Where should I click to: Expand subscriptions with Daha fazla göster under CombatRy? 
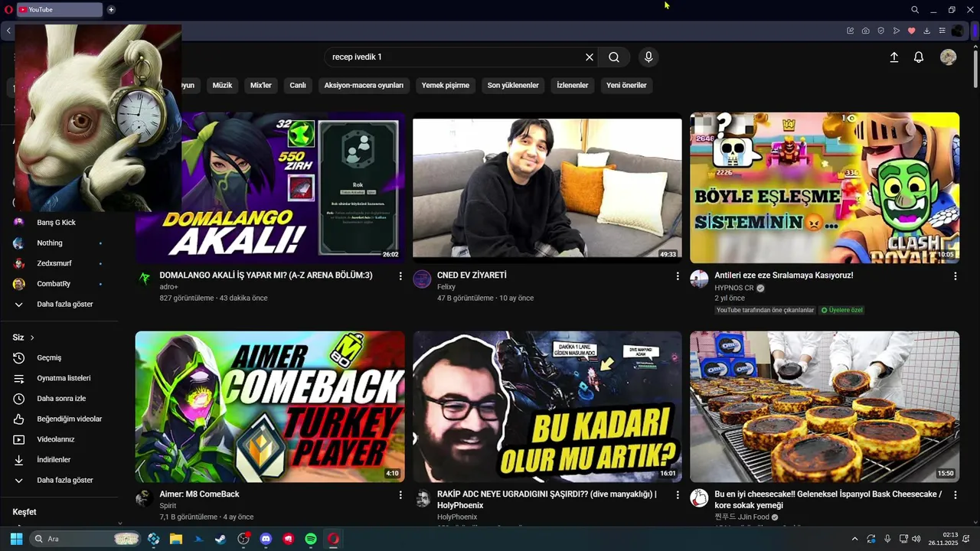(65, 304)
